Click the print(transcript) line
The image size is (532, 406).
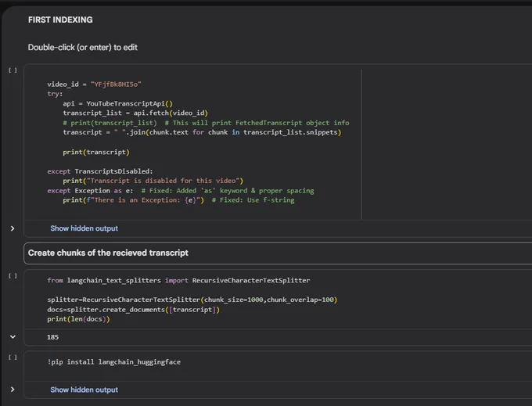[96, 152]
